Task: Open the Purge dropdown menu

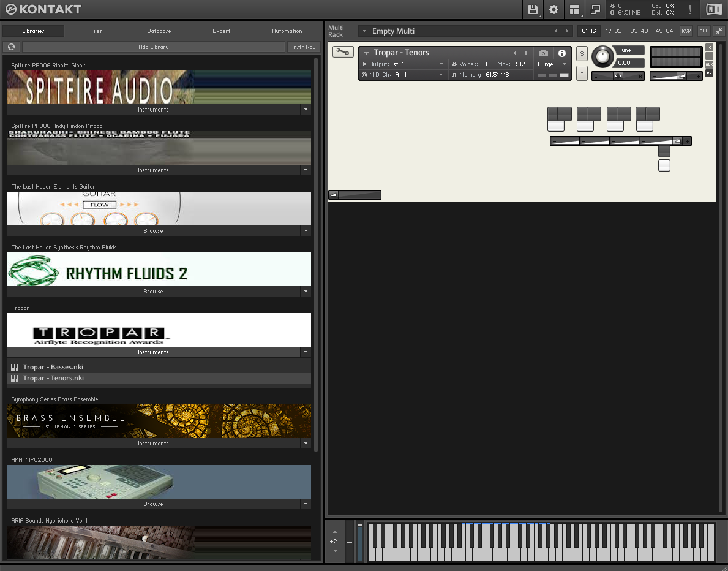Action: (x=564, y=64)
